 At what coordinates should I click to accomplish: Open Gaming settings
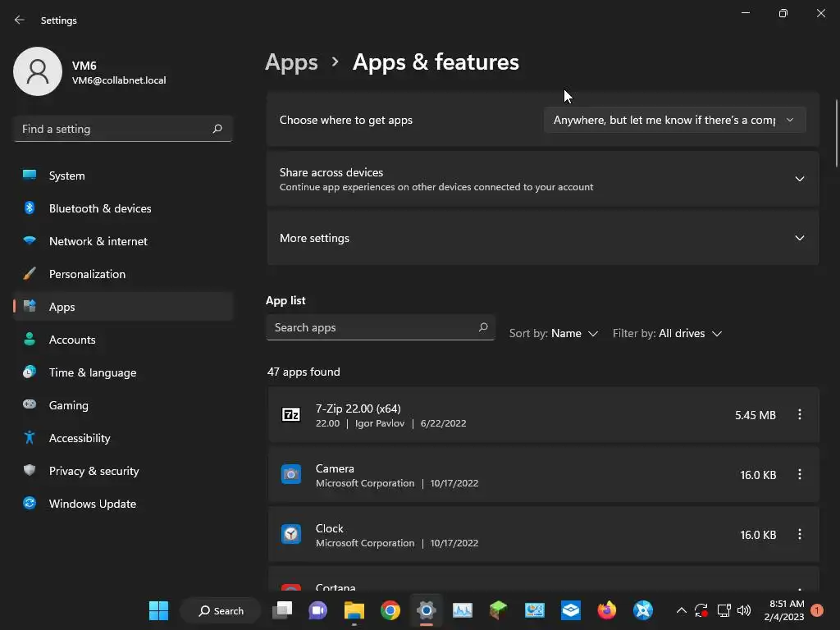pyautogui.click(x=123, y=405)
